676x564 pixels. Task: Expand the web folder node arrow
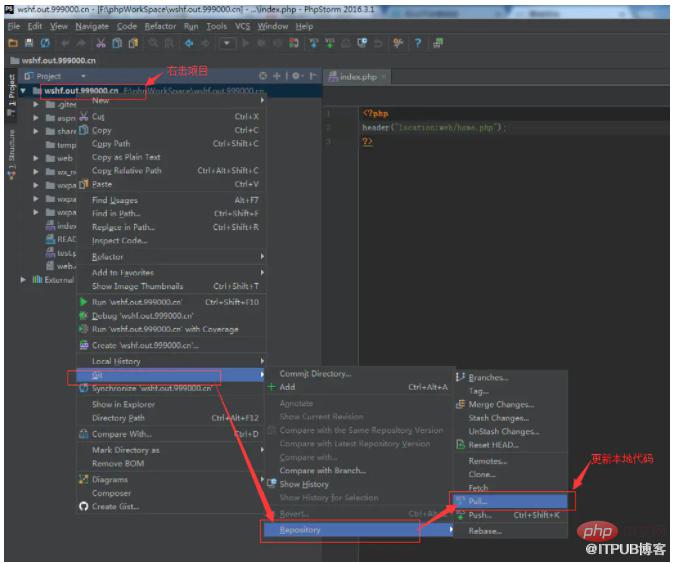coord(36,159)
